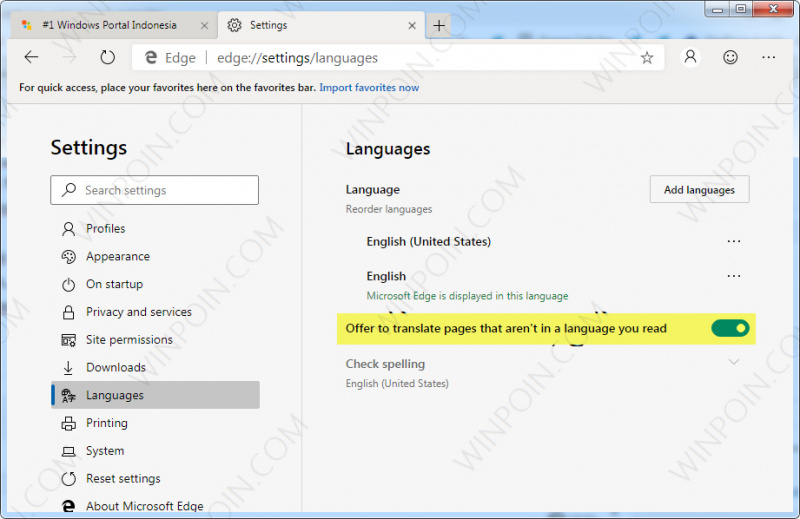Open Appearance settings

point(155,257)
